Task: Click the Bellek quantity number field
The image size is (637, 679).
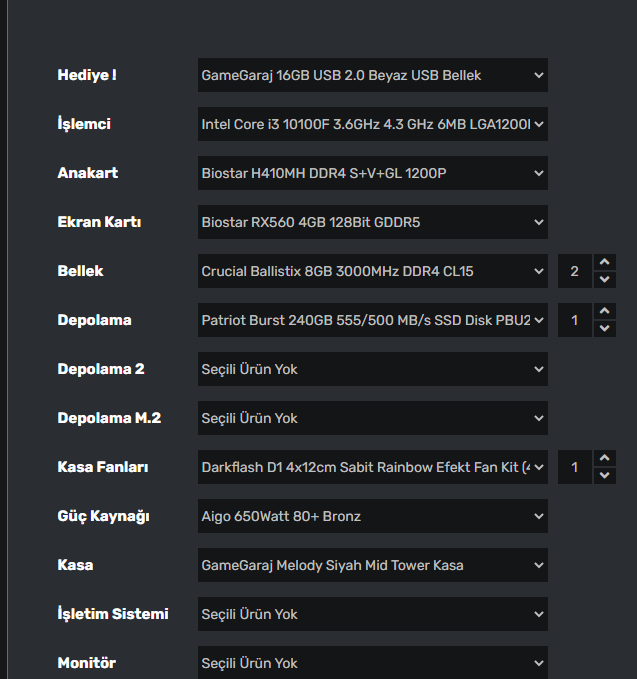Action: [575, 271]
